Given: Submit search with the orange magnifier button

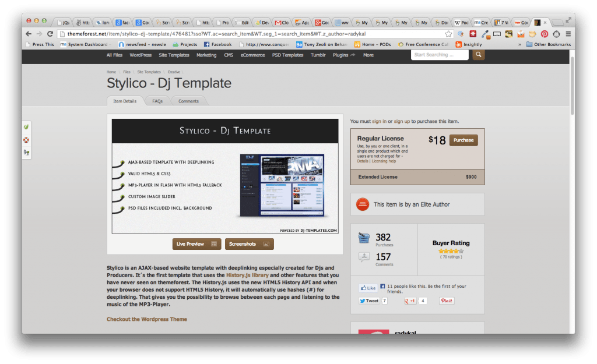Looking at the screenshot, I should click(x=479, y=55).
